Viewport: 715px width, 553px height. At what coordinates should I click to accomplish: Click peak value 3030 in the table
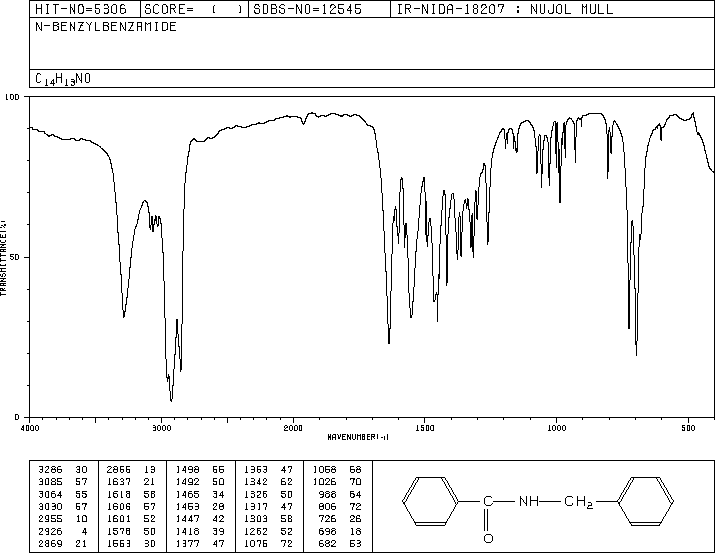point(51,506)
